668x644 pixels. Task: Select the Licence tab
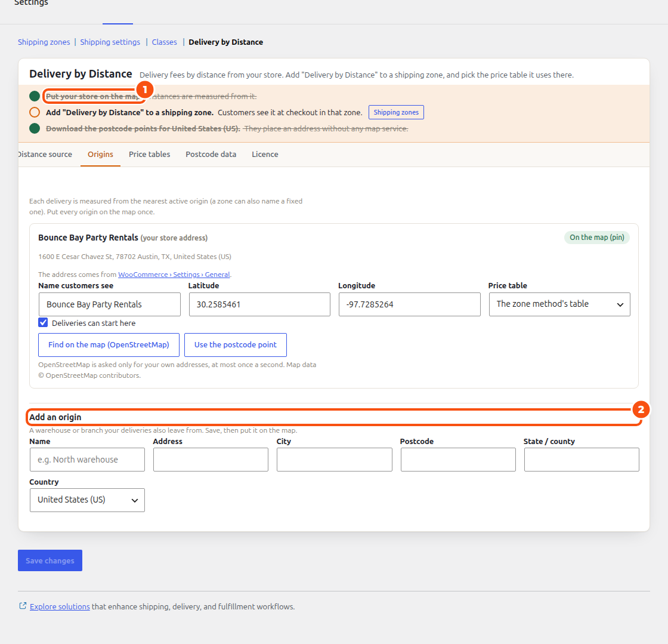pyautogui.click(x=265, y=155)
